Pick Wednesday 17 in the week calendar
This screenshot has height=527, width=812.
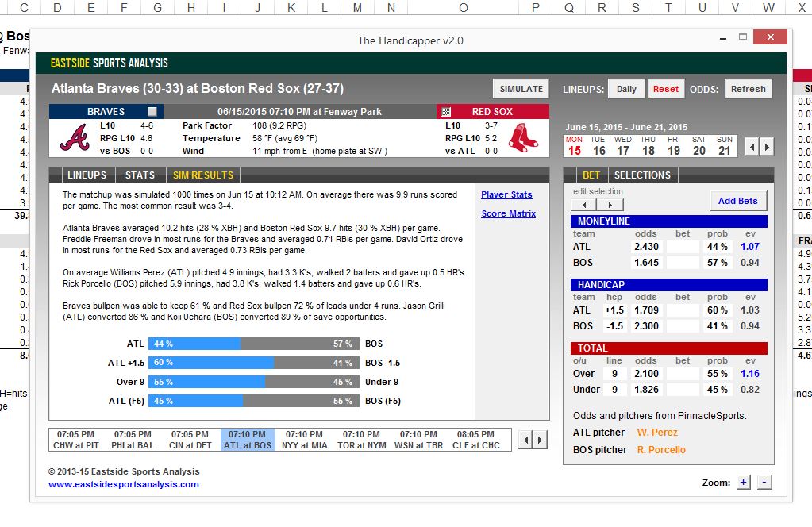tap(623, 146)
